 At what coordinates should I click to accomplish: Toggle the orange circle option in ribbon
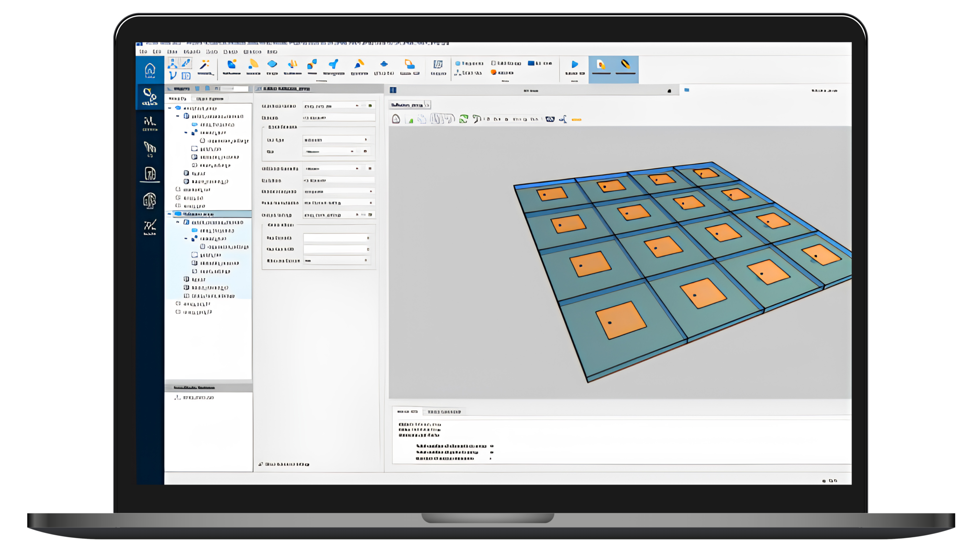click(x=502, y=73)
